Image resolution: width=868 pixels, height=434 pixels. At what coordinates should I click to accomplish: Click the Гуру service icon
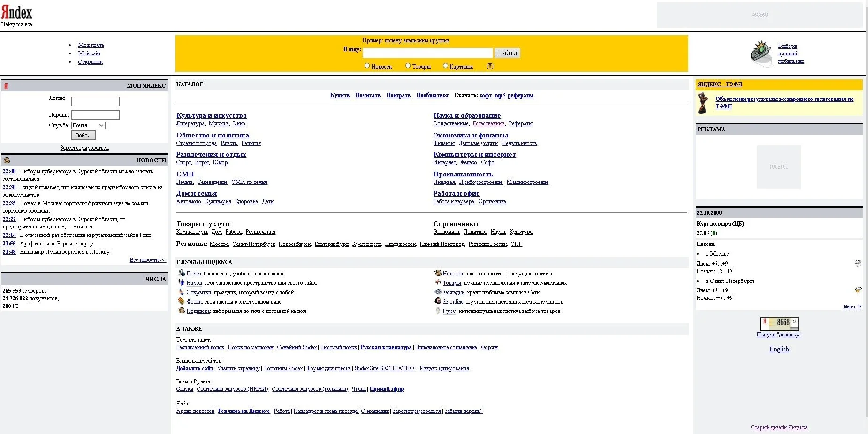(x=438, y=311)
